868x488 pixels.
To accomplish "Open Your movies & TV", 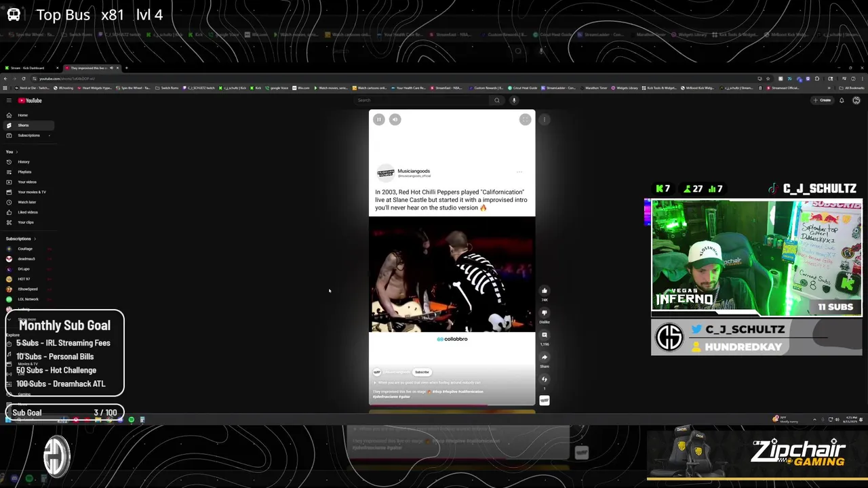I will click(28, 192).
